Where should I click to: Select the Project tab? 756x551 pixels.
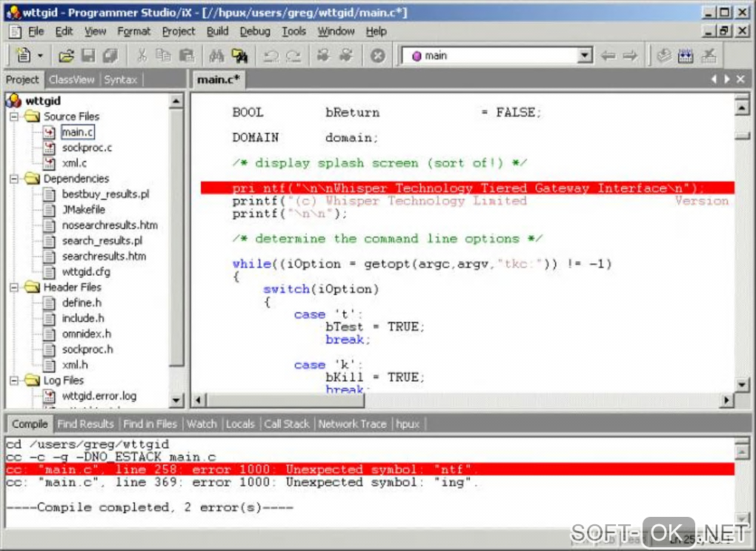point(23,79)
